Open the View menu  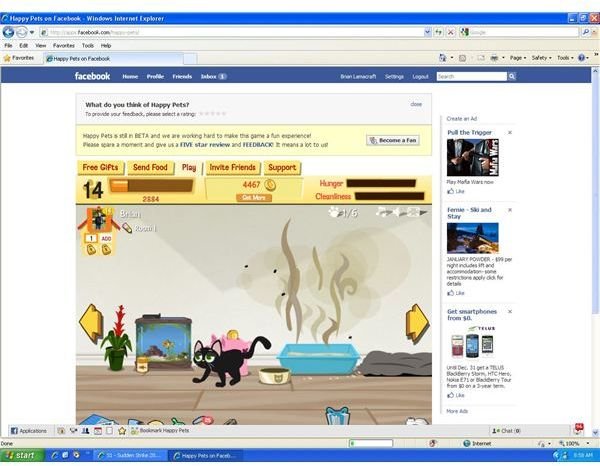41,46
